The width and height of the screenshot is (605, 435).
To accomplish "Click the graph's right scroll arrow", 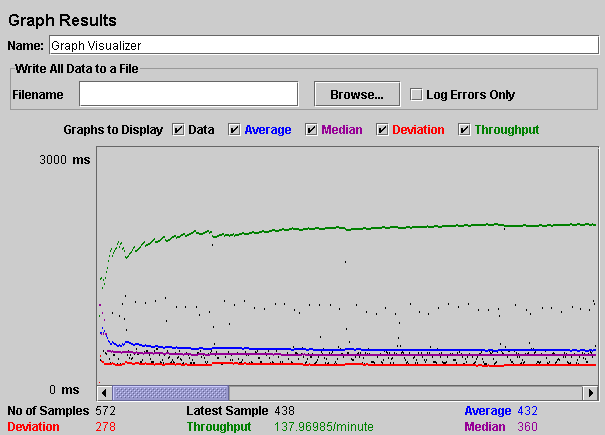I will pos(591,393).
